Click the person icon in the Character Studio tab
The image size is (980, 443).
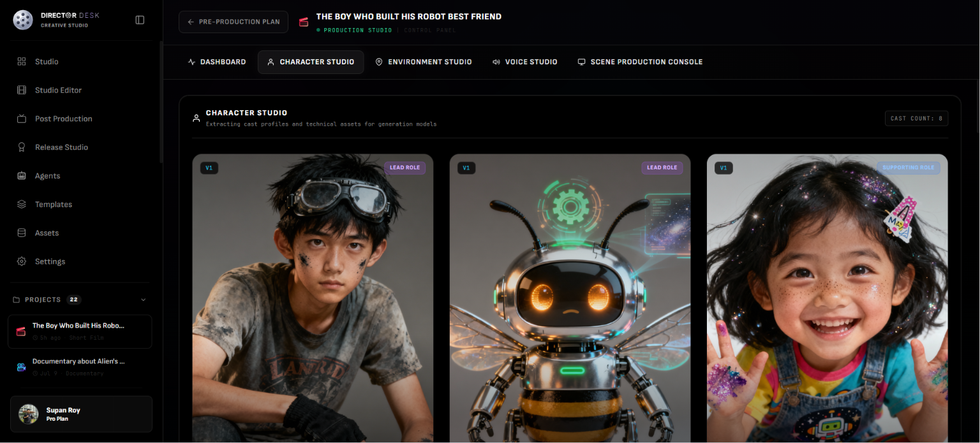click(x=271, y=62)
